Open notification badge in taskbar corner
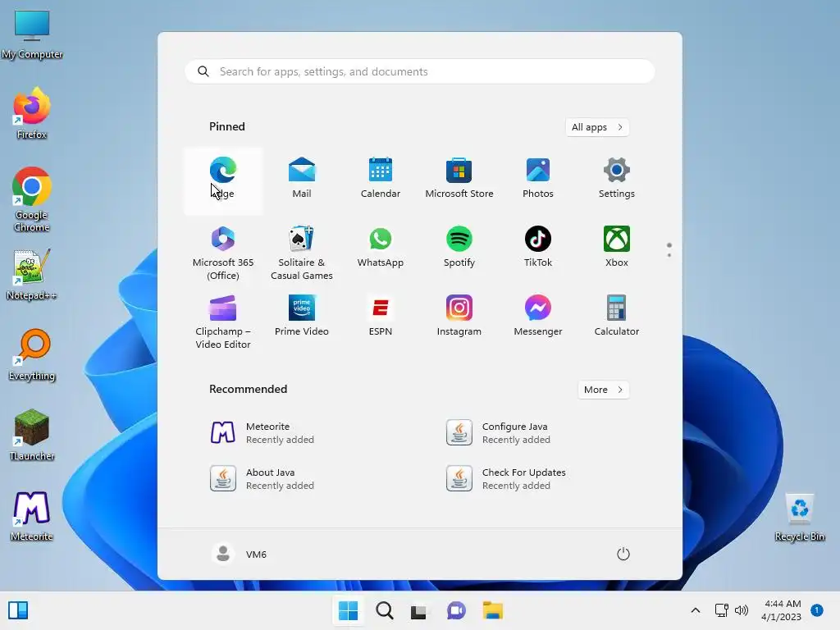This screenshot has height=630, width=840. [x=817, y=609]
